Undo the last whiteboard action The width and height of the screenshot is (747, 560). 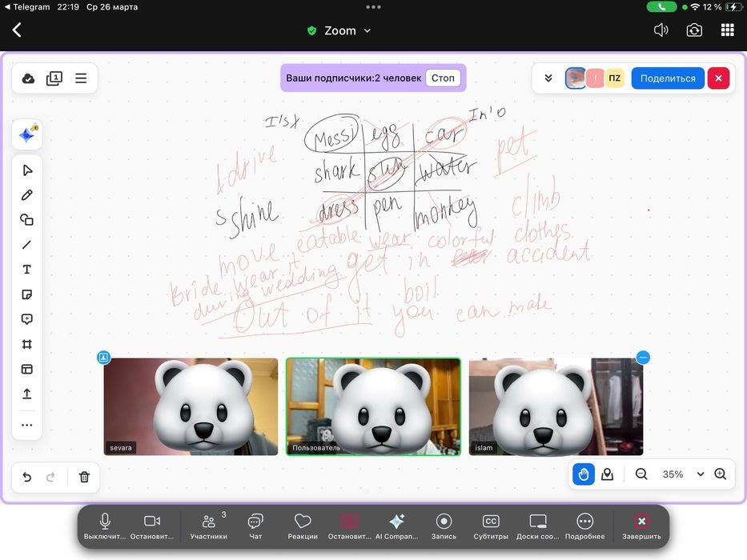pos(27,477)
